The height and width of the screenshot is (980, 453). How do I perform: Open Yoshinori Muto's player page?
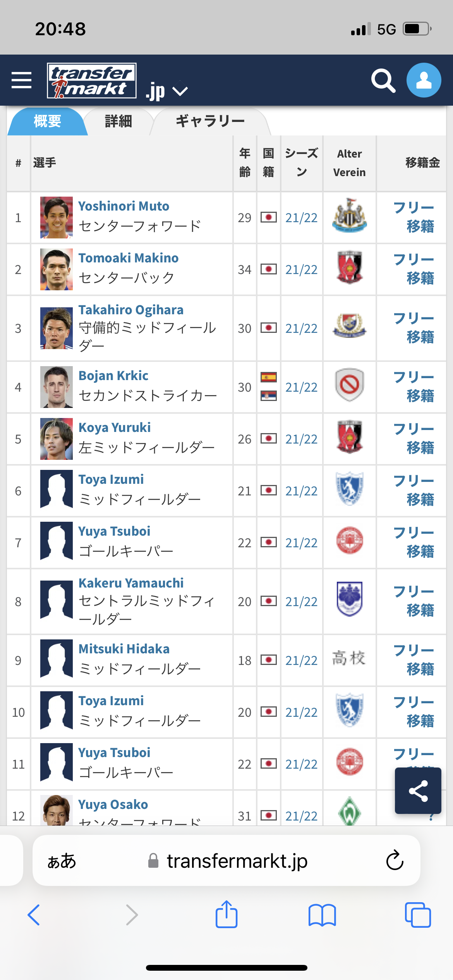click(x=124, y=206)
